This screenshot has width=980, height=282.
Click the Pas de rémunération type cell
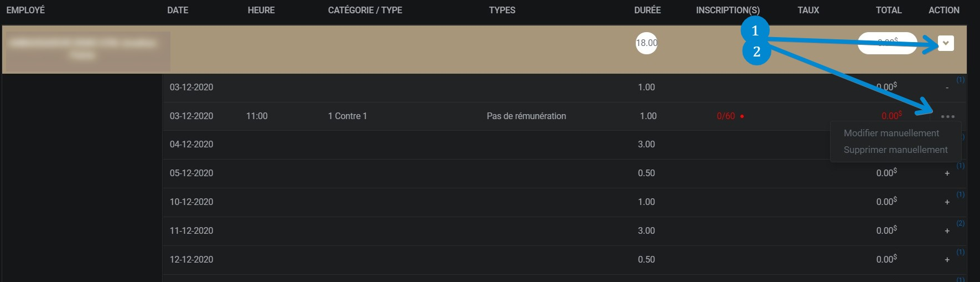(526, 116)
